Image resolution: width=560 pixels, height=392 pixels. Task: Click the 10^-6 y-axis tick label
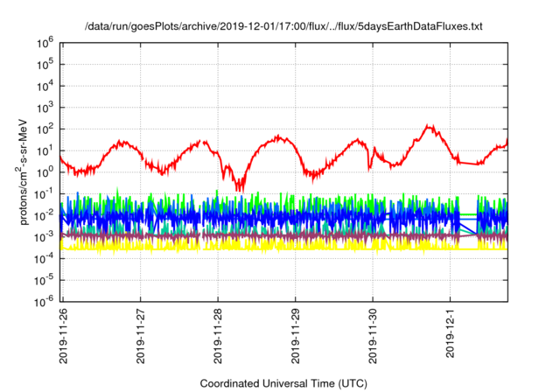click(44, 303)
